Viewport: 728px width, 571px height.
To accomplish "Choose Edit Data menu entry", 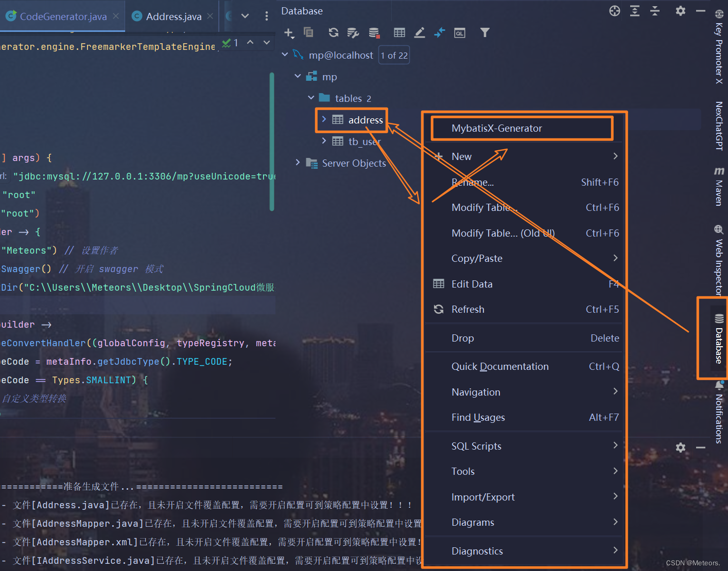I will [x=523, y=284].
